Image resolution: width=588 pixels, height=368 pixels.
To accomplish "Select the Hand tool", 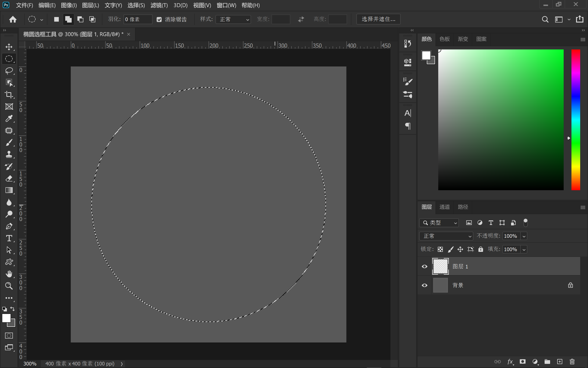I will point(9,274).
